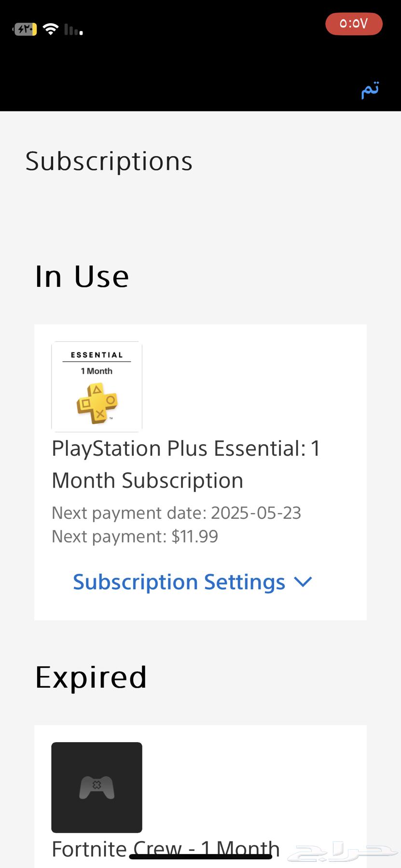401x868 pixels.
Task: Tap the Wi-Fi icon in status bar
Action: pyautogui.click(x=50, y=29)
